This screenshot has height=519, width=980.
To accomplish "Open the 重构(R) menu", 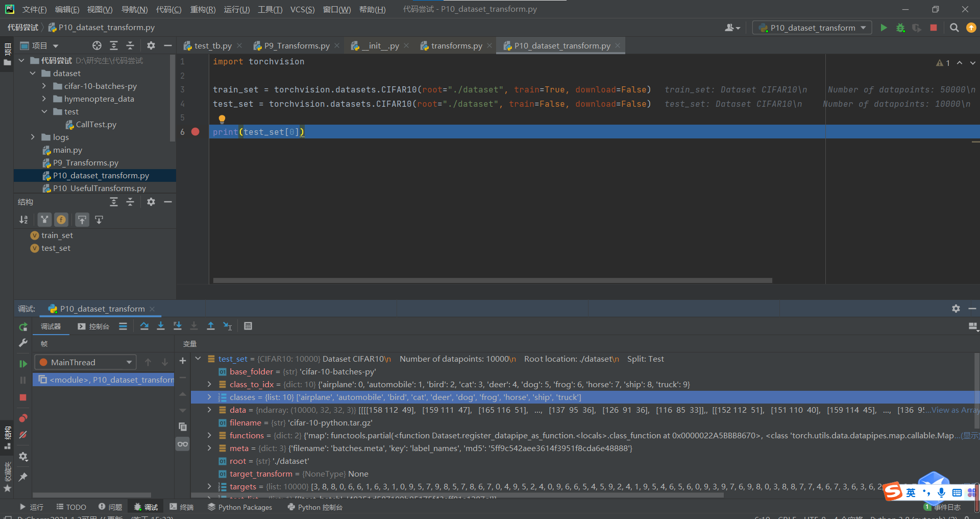I will tap(203, 9).
